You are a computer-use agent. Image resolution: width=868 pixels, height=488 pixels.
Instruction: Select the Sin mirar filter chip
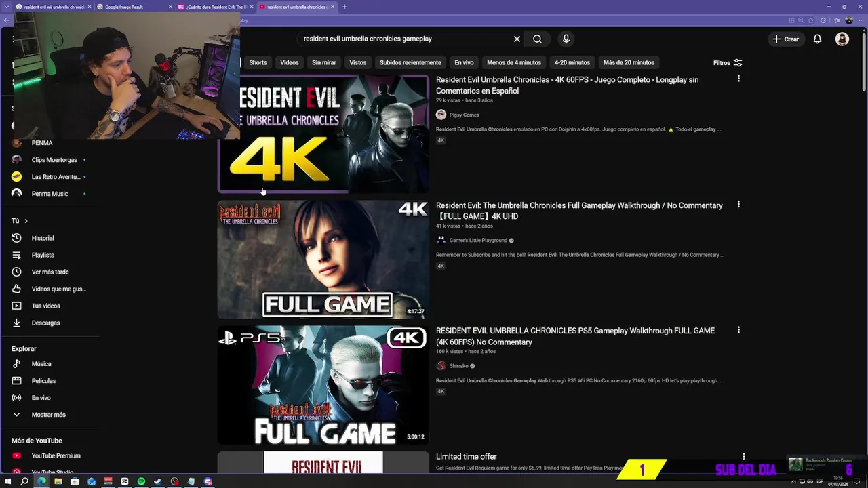(324, 62)
